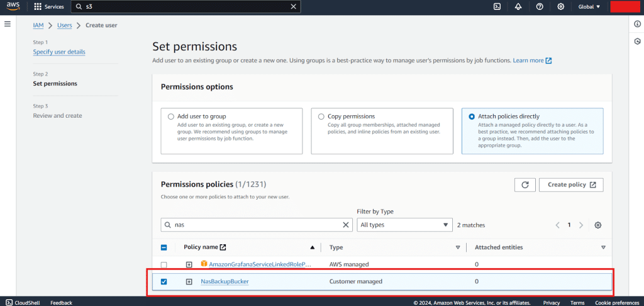
Task: Click the Review and create step label
Action: coord(57,116)
